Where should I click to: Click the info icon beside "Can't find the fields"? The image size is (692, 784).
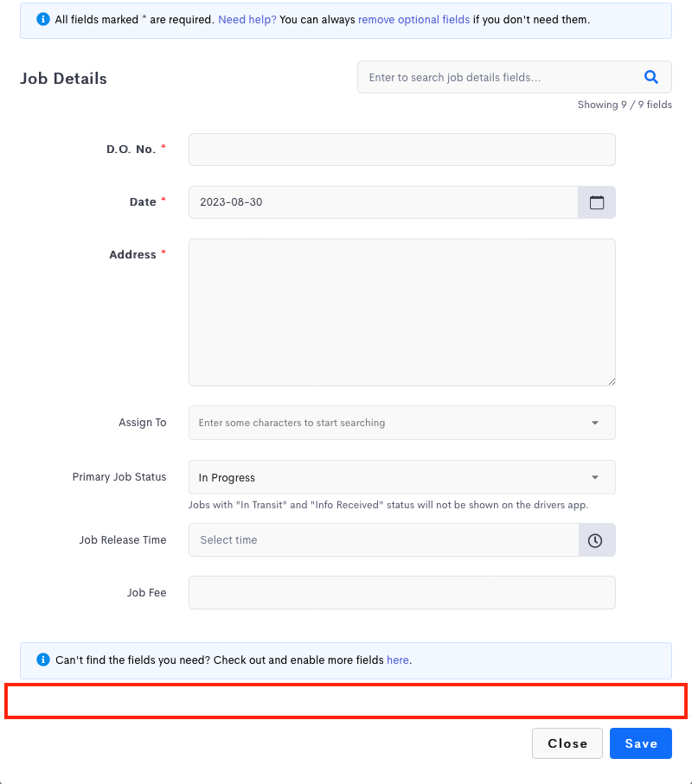(x=43, y=660)
